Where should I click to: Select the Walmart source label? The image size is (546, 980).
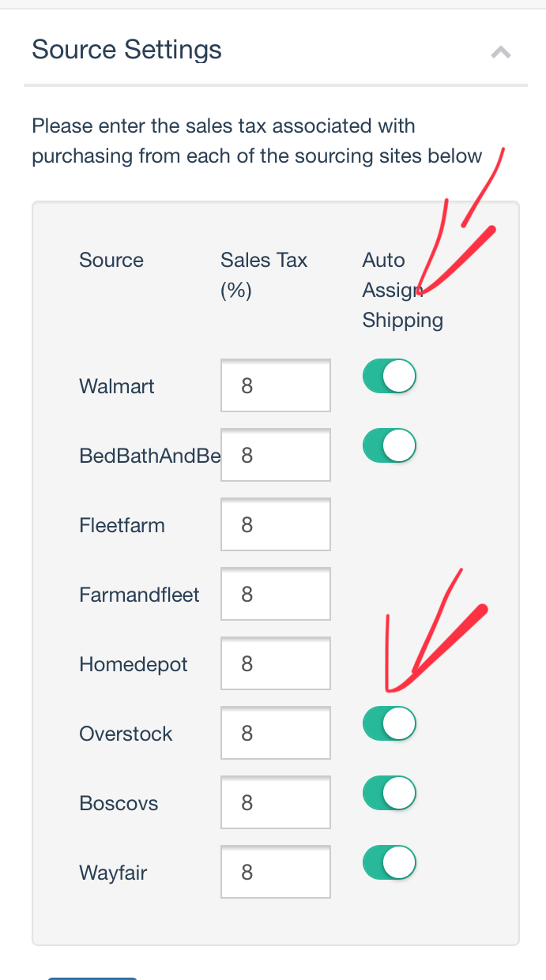[117, 386]
